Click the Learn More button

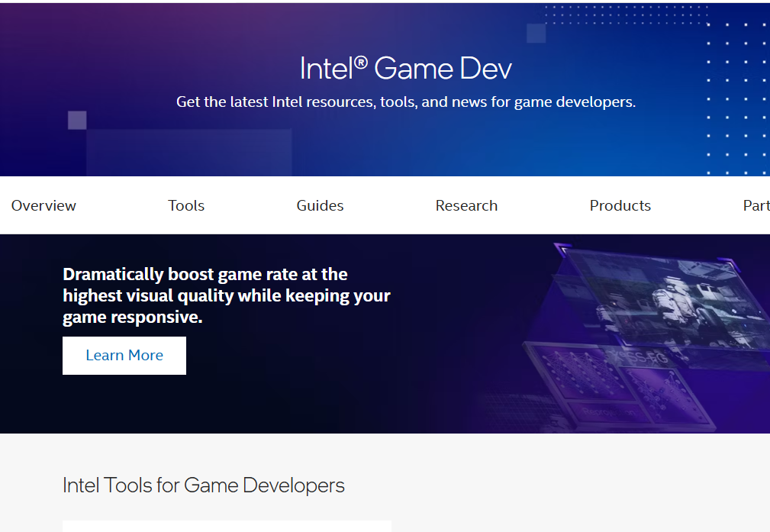[124, 355]
